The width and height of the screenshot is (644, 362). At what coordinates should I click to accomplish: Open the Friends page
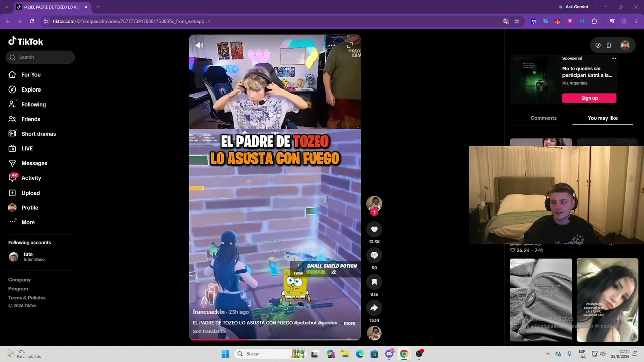pyautogui.click(x=31, y=119)
